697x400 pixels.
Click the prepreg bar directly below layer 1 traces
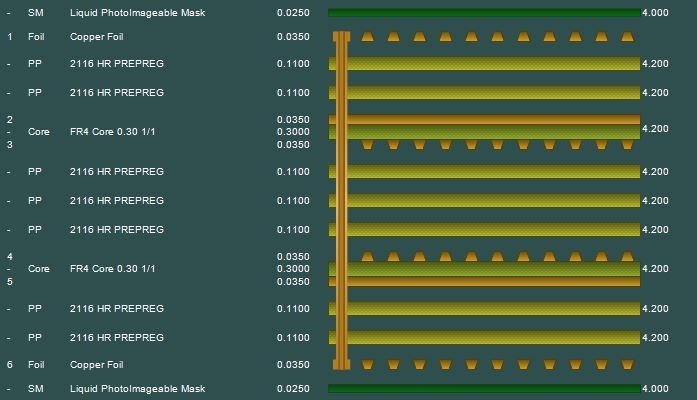[x=485, y=64]
